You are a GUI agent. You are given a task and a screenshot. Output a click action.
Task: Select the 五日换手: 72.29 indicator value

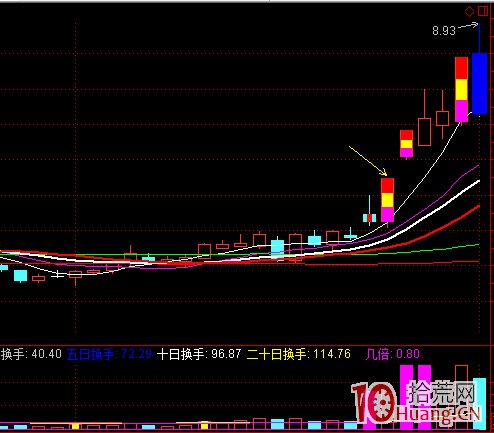point(109,354)
